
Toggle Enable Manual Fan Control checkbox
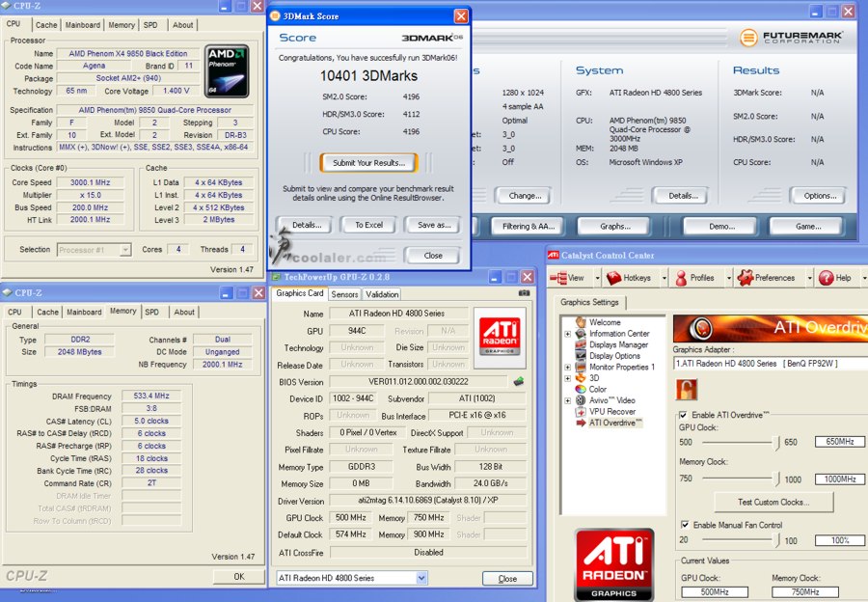pyautogui.click(x=685, y=525)
